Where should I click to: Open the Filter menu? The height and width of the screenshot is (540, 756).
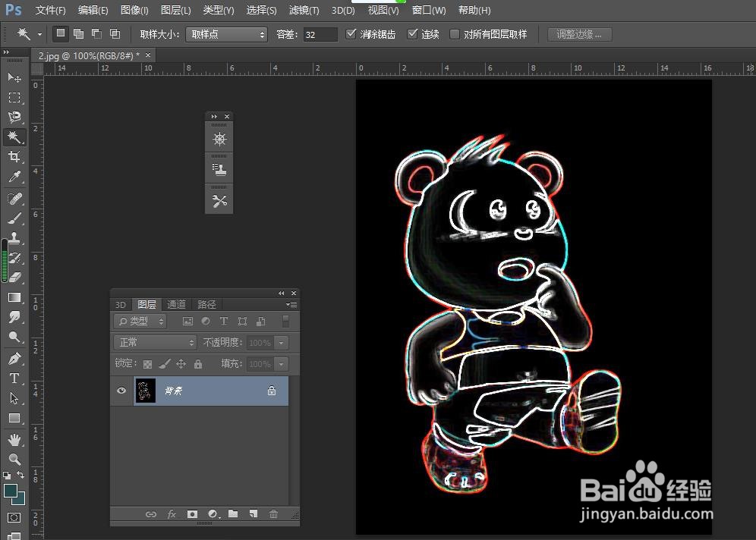[x=304, y=10]
